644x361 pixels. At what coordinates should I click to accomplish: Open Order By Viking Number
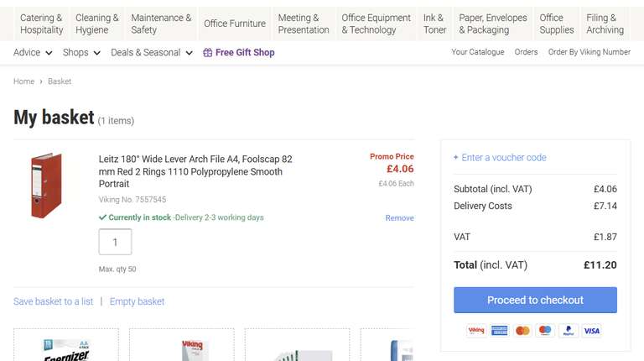point(589,52)
